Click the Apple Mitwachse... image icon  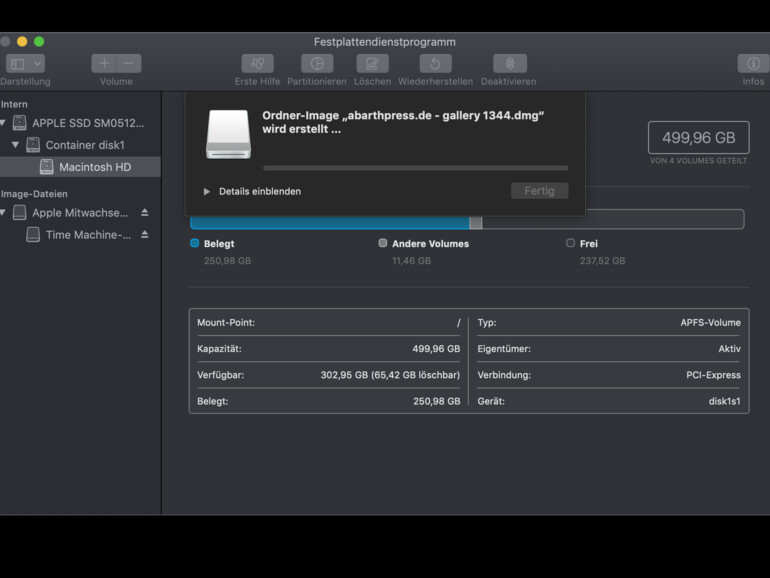click(20, 213)
